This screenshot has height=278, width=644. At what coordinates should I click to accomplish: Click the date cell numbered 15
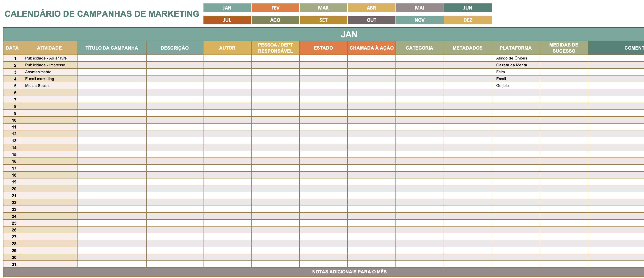(x=12, y=154)
